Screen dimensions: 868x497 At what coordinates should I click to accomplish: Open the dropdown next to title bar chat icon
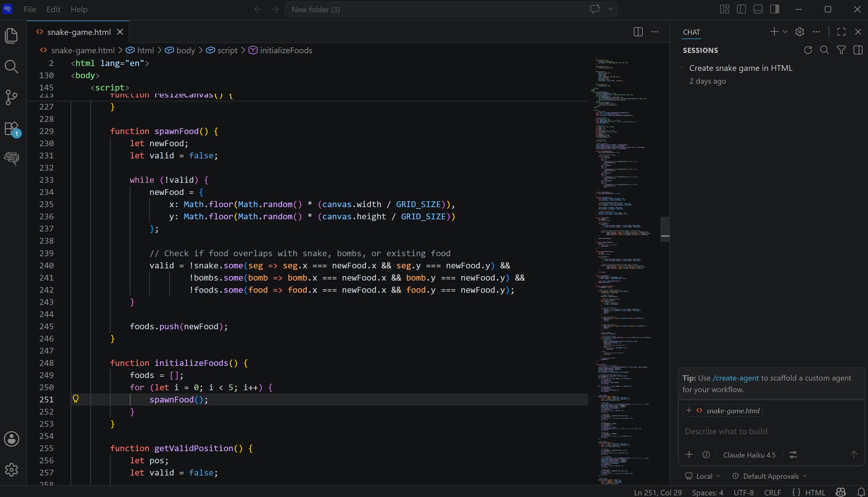tap(610, 9)
